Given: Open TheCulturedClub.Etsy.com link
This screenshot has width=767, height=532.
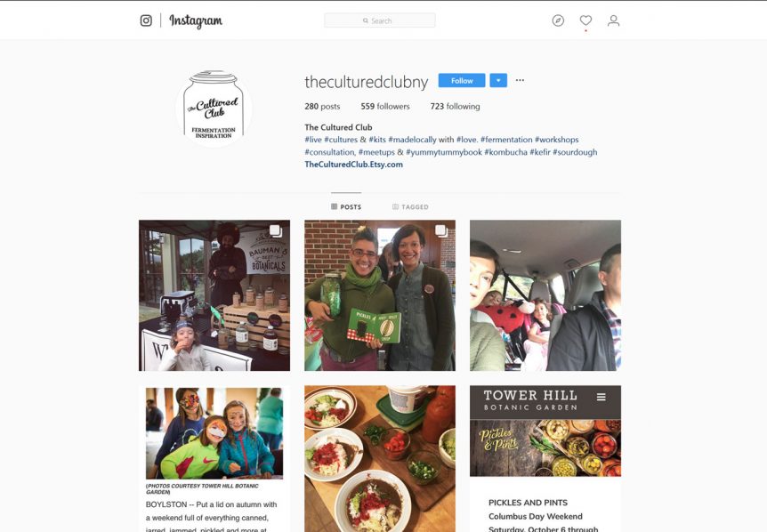Looking at the screenshot, I should (x=353, y=165).
